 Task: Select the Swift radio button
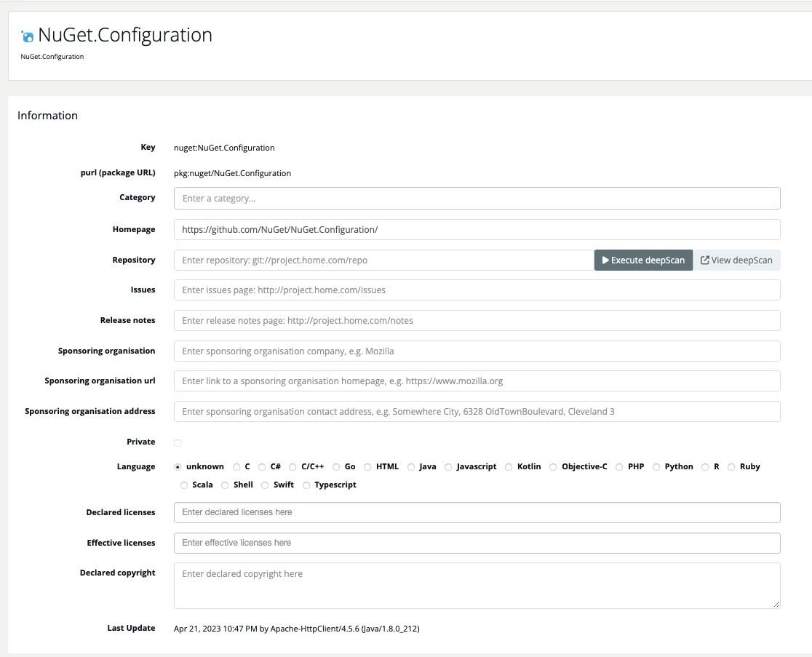click(x=265, y=485)
